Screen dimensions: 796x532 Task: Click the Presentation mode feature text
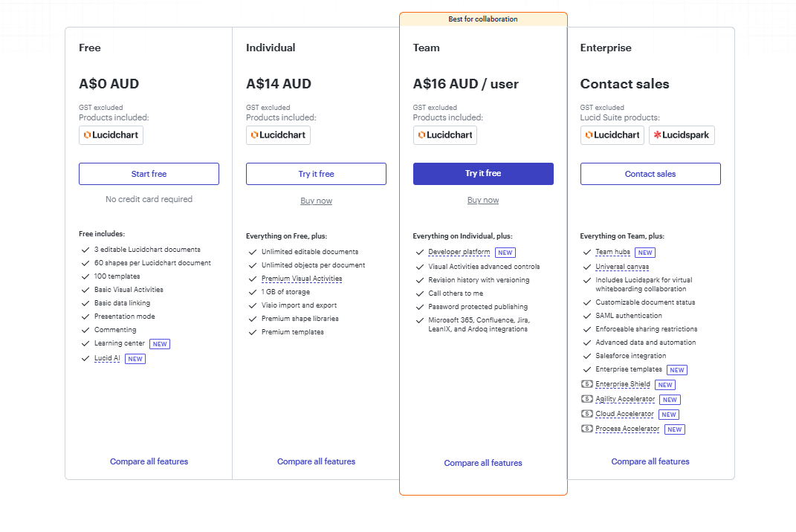pyautogui.click(x=124, y=317)
